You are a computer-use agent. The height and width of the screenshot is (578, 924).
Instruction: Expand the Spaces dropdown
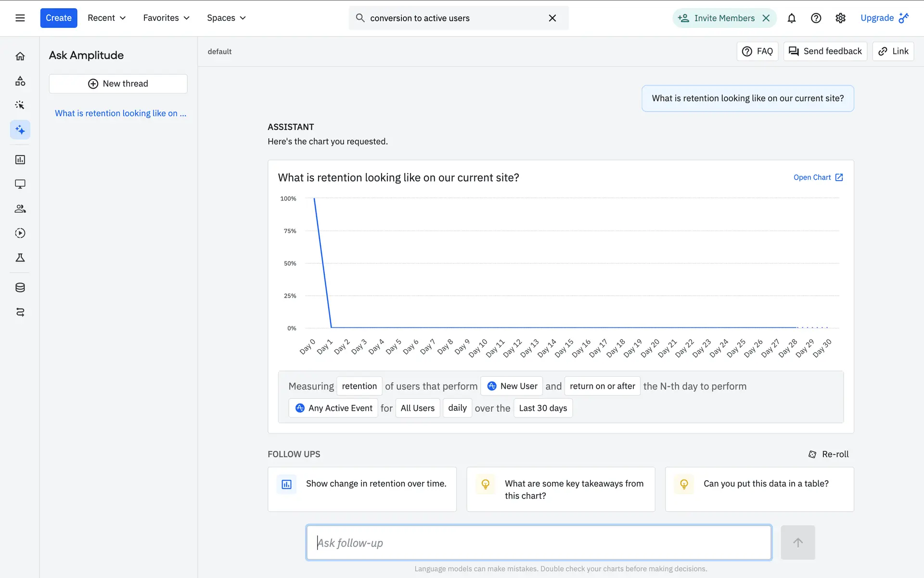tap(226, 18)
